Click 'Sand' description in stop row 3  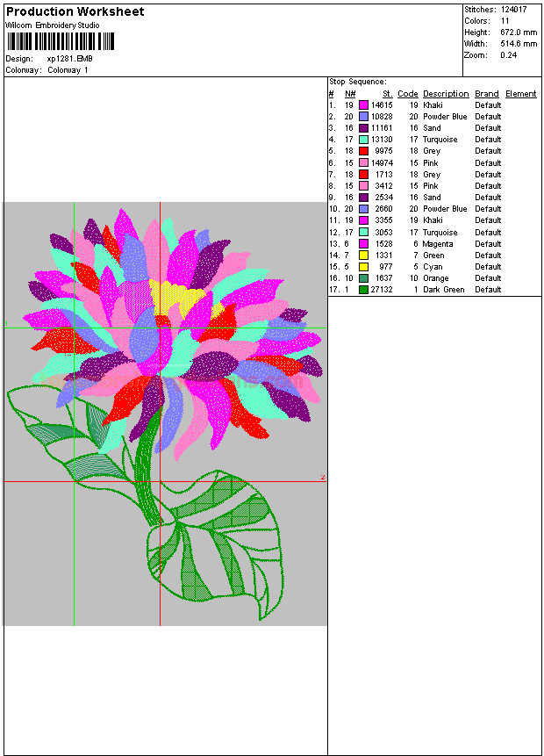tap(432, 128)
